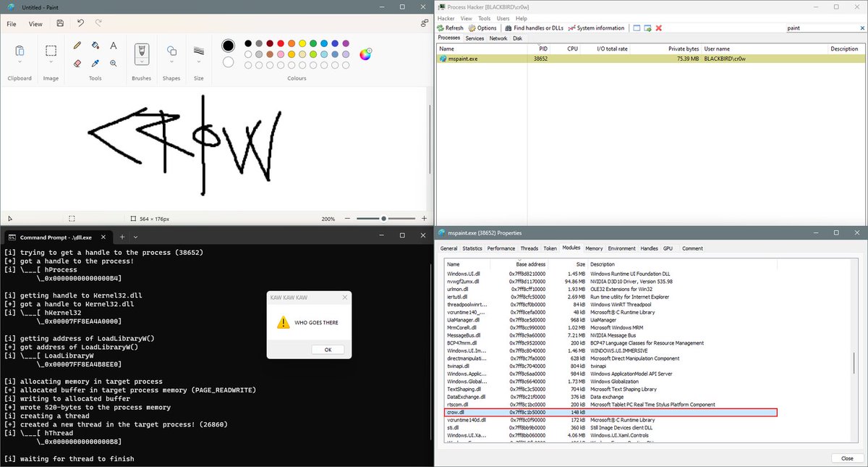Click the rectangular Selection tool icon
The height and width of the screenshot is (467, 868).
[x=51, y=51]
